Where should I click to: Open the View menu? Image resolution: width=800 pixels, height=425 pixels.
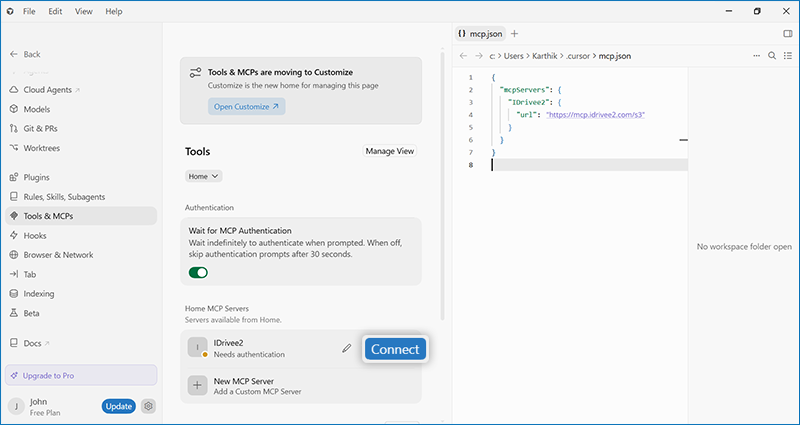pos(84,11)
